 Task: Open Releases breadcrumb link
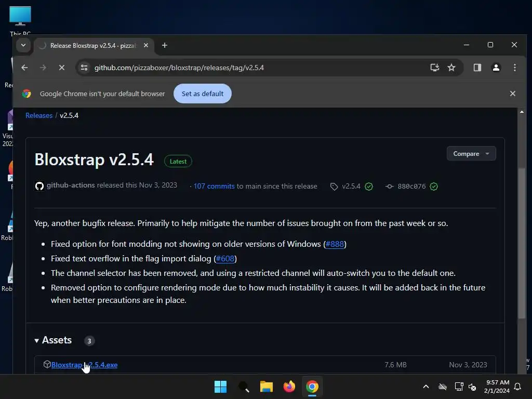(39, 115)
